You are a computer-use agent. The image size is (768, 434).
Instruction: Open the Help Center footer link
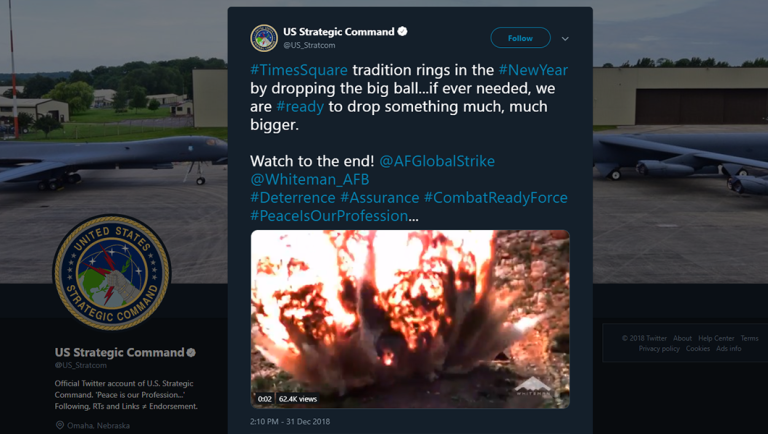(x=716, y=338)
